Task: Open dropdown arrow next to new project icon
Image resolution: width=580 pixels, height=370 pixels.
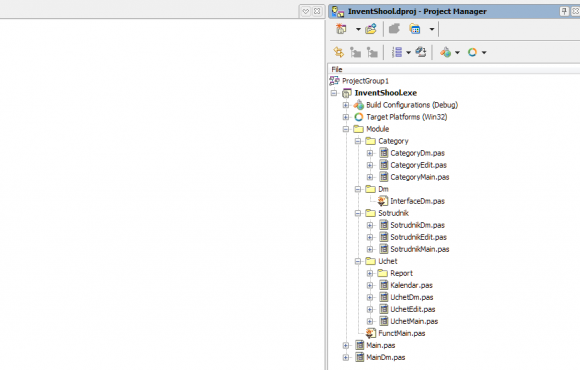Action: coord(358,29)
